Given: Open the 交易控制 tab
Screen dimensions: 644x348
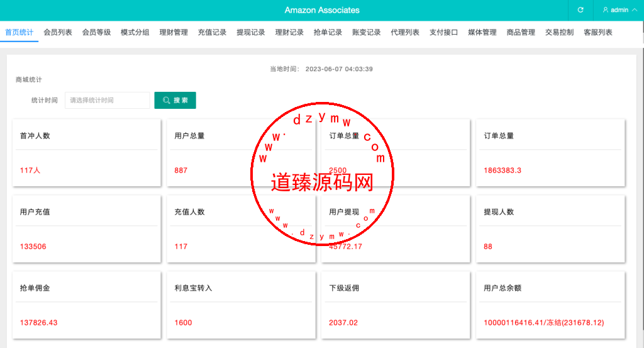Looking at the screenshot, I should pos(560,32).
